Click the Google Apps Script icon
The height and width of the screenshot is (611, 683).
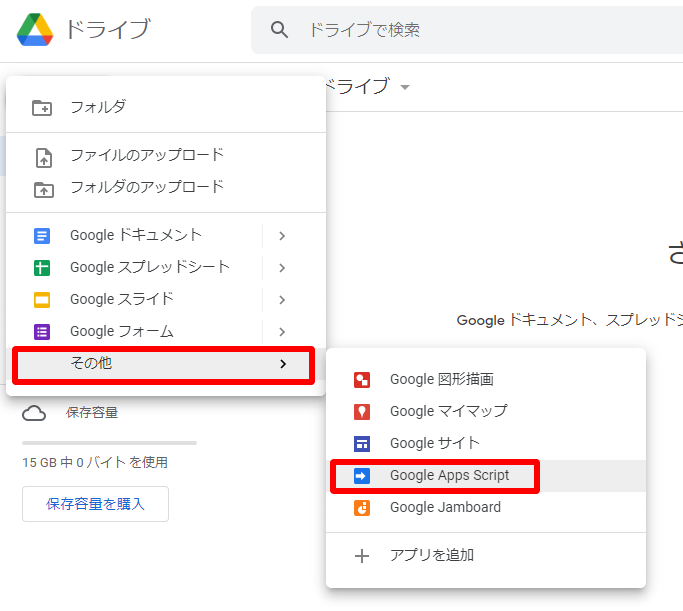coord(362,476)
